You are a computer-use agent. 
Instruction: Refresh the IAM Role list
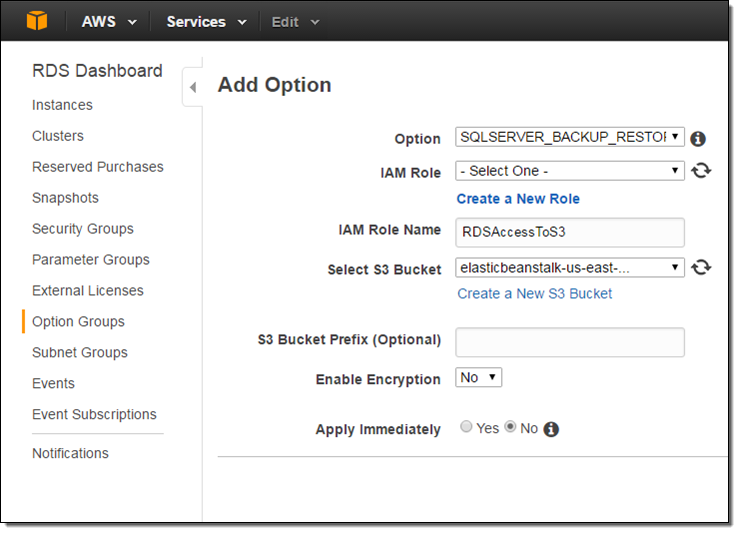tap(701, 171)
